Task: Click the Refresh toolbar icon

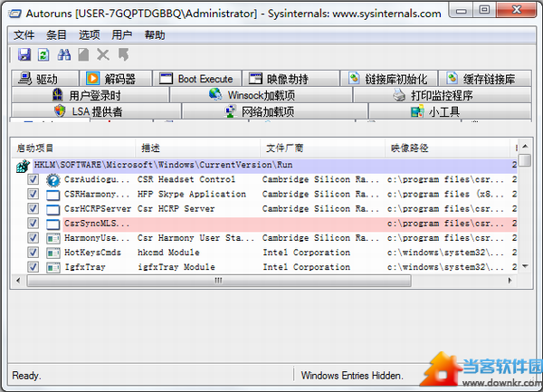Action: [x=43, y=54]
